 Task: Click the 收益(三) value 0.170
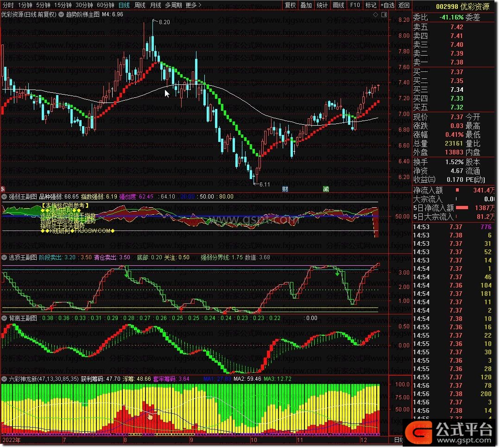[x=455, y=179]
